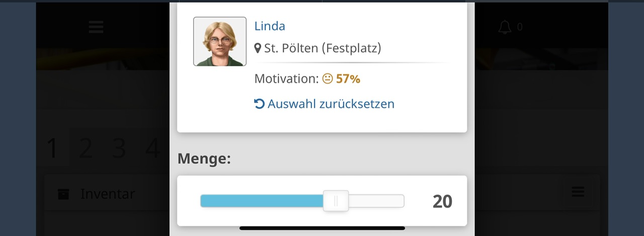Switch to page tab 3
The height and width of the screenshot is (236, 644).
click(x=119, y=149)
